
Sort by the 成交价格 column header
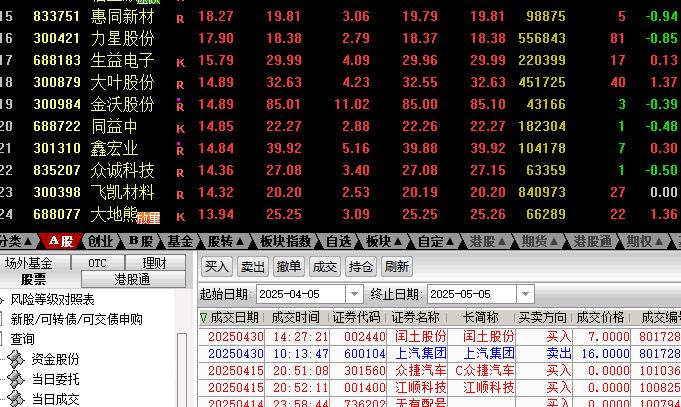(x=600, y=318)
